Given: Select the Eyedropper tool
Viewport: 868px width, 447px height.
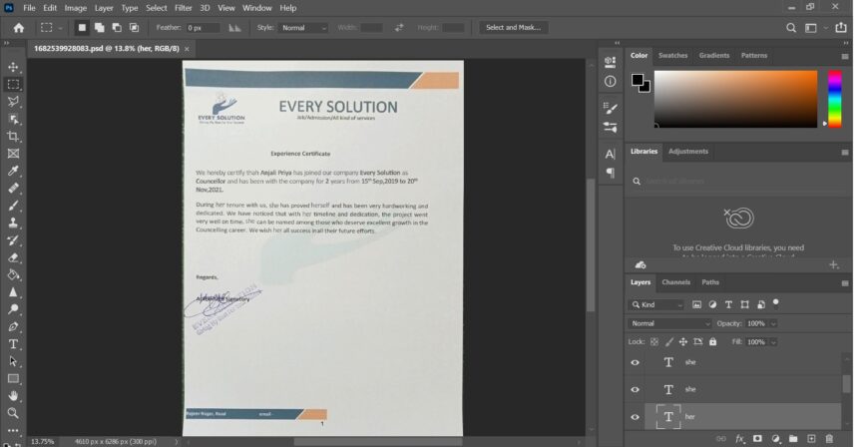Looking at the screenshot, I should click(13, 171).
